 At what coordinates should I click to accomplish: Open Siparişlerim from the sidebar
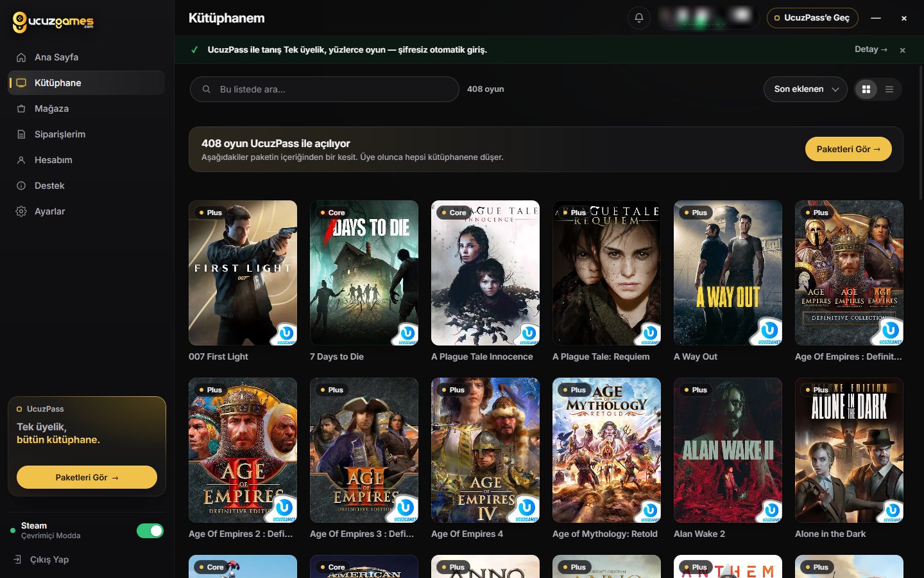86,134
